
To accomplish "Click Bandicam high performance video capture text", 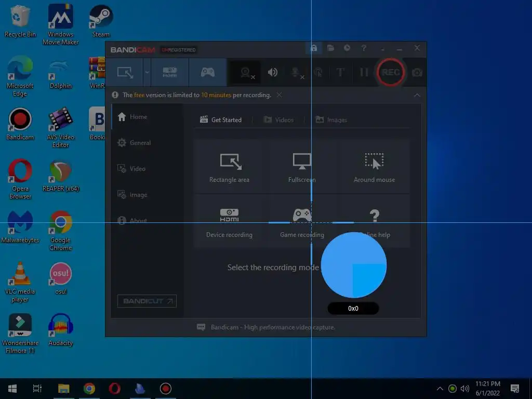I will pos(273,327).
